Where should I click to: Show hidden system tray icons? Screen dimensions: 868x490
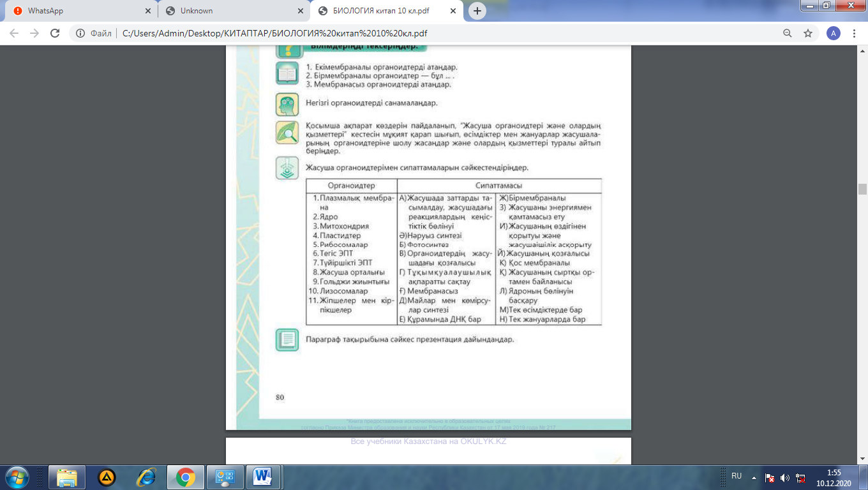click(754, 477)
